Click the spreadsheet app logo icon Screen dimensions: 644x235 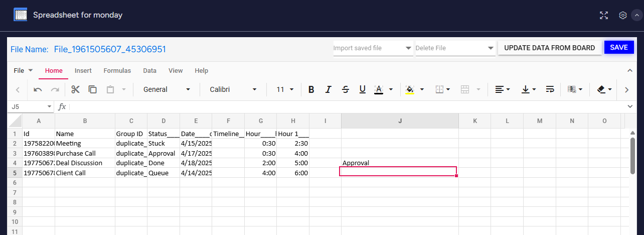click(21, 15)
